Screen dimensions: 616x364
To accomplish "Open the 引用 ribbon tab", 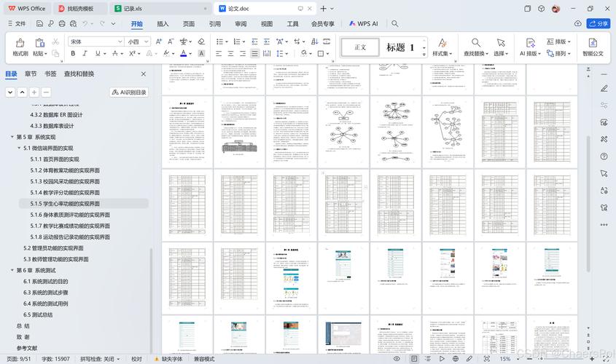I will point(214,24).
